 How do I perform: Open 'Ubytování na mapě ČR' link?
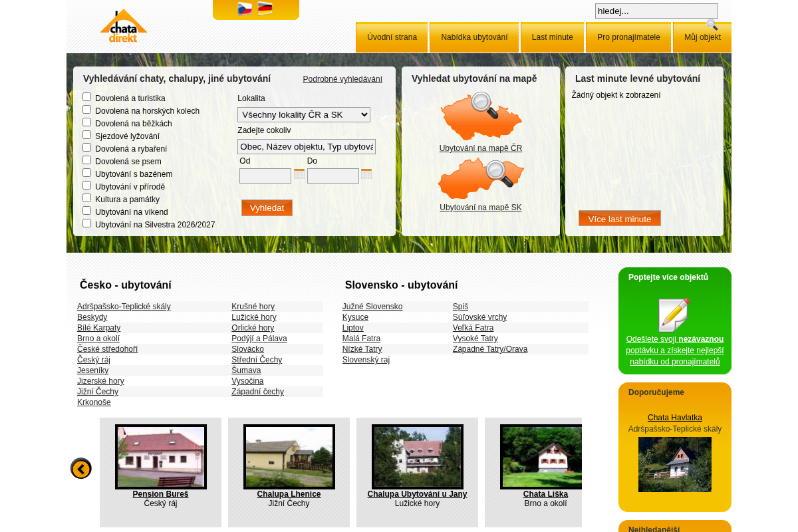(x=481, y=148)
